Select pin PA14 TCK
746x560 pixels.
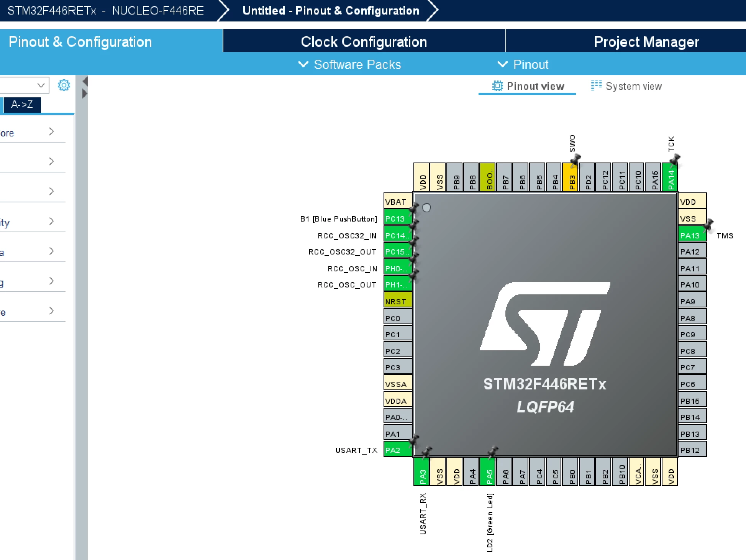click(670, 177)
